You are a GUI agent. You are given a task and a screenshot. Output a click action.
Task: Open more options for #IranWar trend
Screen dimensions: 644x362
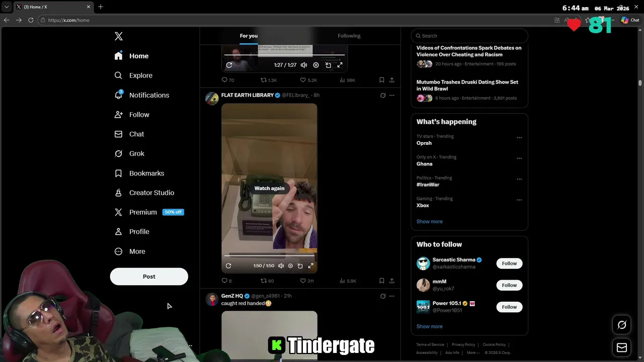tap(519, 179)
